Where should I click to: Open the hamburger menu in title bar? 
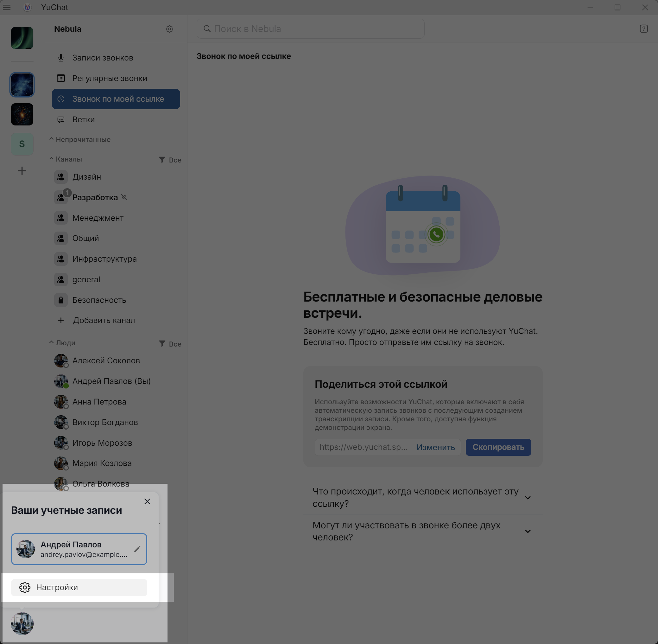point(7,7)
